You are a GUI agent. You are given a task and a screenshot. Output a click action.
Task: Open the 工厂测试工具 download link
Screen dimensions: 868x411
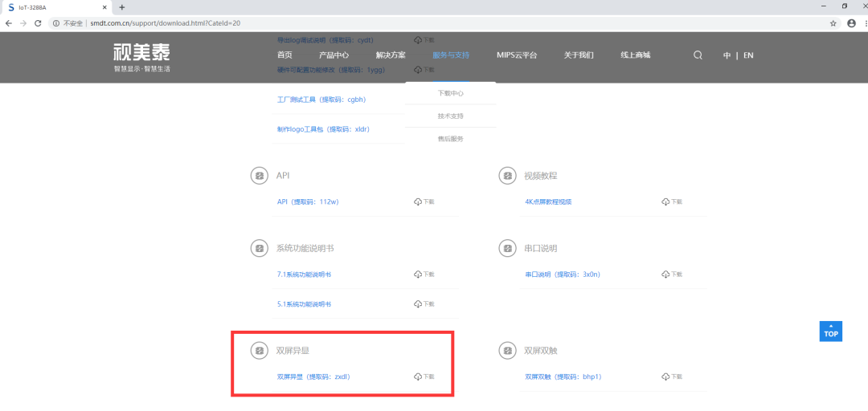321,100
